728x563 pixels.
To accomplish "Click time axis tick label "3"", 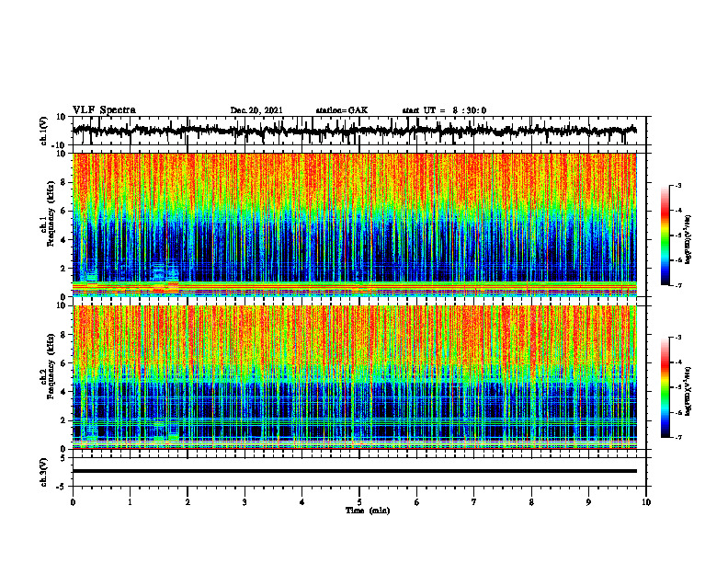I will [245, 502].
